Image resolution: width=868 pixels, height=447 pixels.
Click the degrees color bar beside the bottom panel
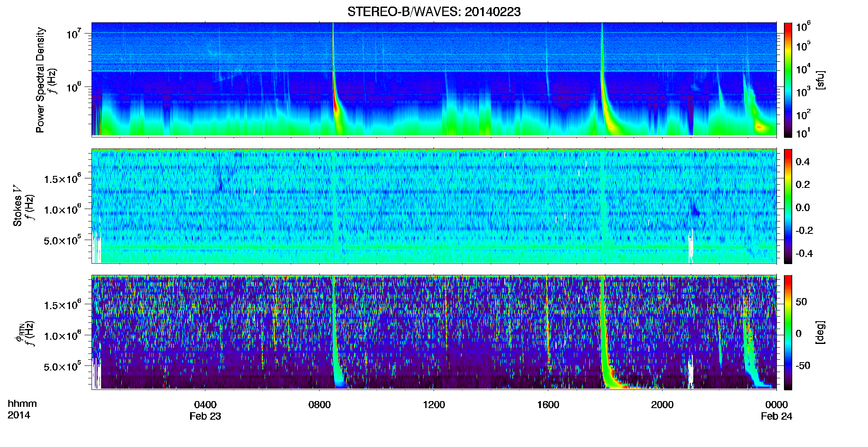[788, 332]
